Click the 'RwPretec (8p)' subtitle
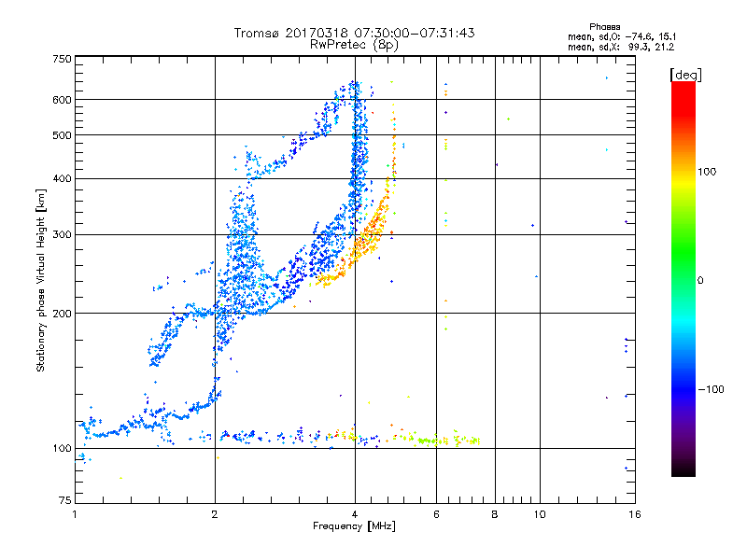The width and height of the screenshot is (747, 560). pos(354,45)
